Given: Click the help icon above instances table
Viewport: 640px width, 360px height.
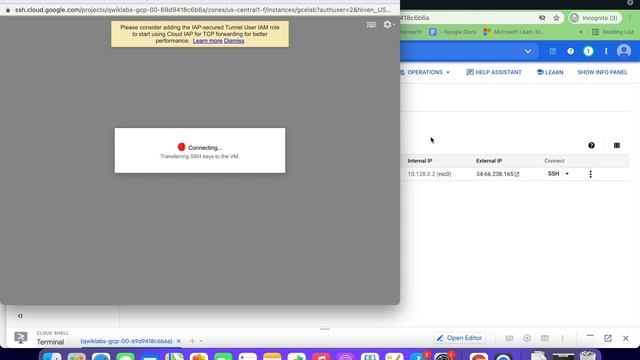Looking at the screenshot, I should (x=591, y=145).
